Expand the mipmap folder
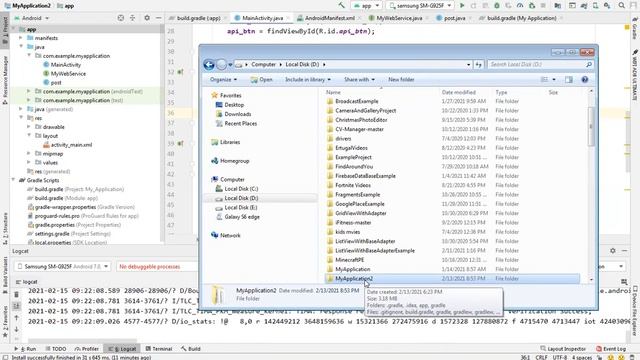640x360 pixels. pos(29,154)
